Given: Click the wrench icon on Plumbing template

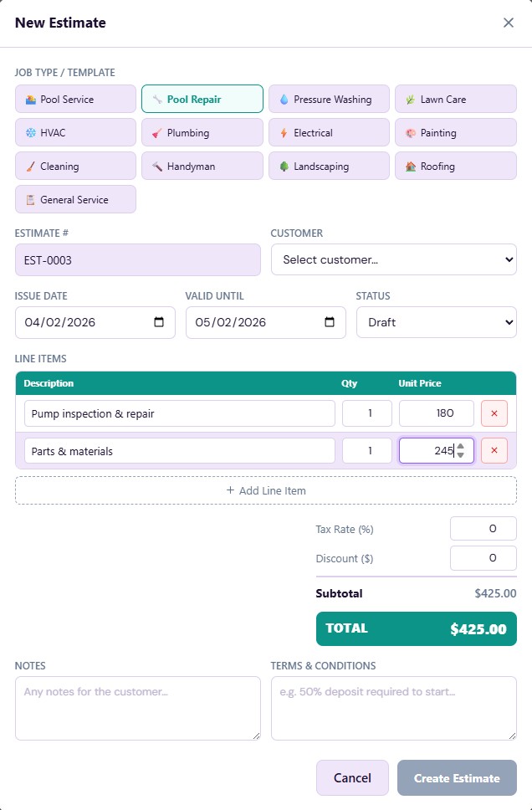Looking at the screenshot, I should pos(157,132).
